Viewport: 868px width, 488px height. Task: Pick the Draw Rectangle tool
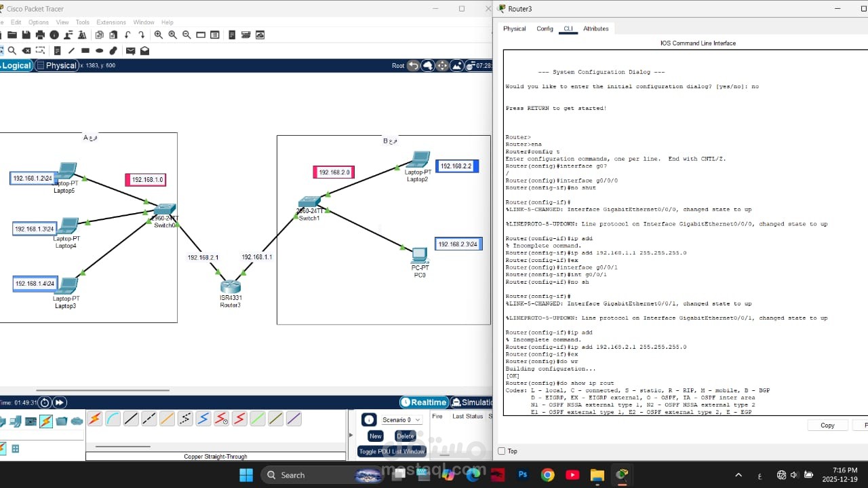(85, 50)
